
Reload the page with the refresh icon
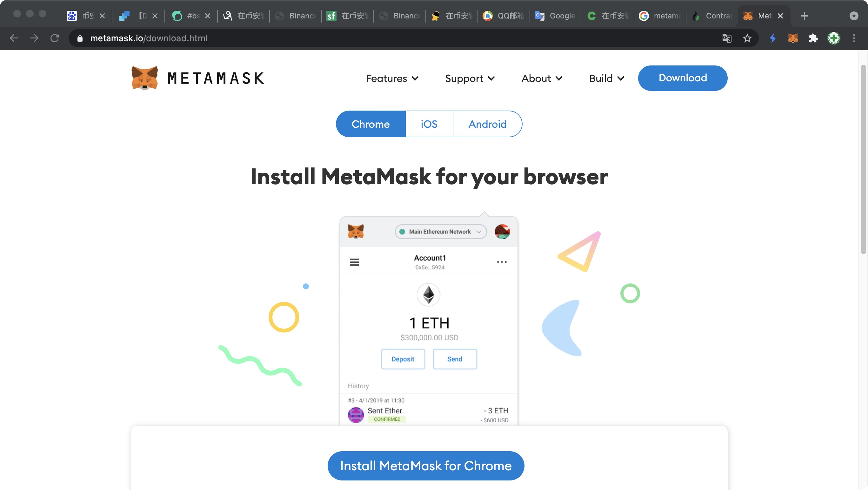point(55,38)
